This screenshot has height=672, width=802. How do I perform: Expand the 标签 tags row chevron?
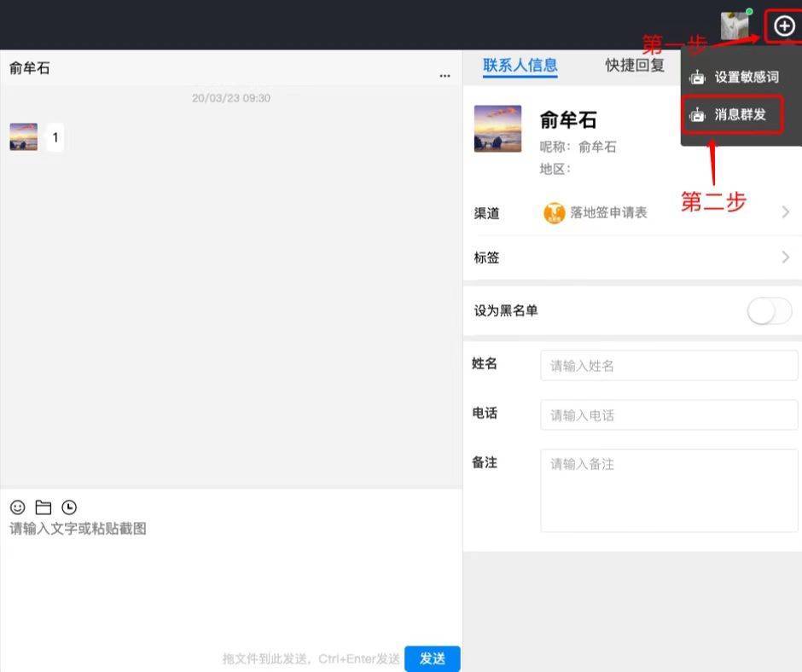tap(785, 257)
